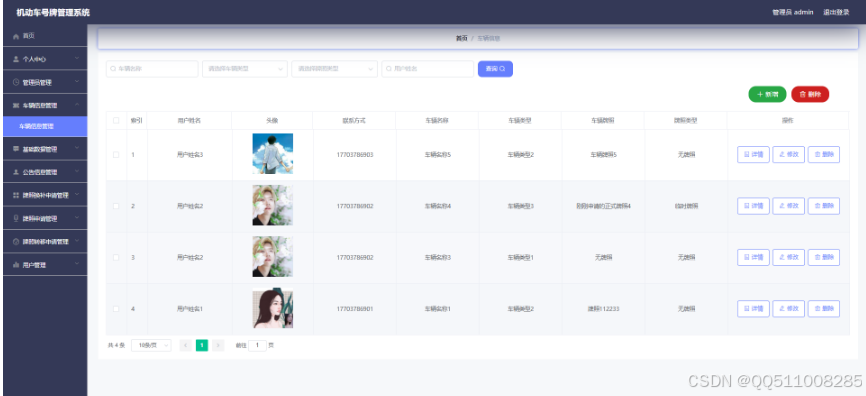Focus the 车辆名称 search field
The width and height of the screenshot is (866, 396).
pos(152,69)
